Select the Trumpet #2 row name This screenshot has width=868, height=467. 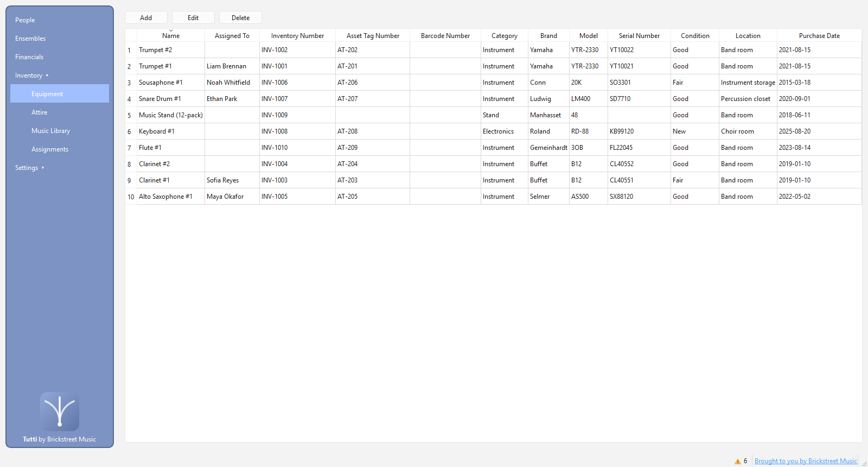pos(171,50)
